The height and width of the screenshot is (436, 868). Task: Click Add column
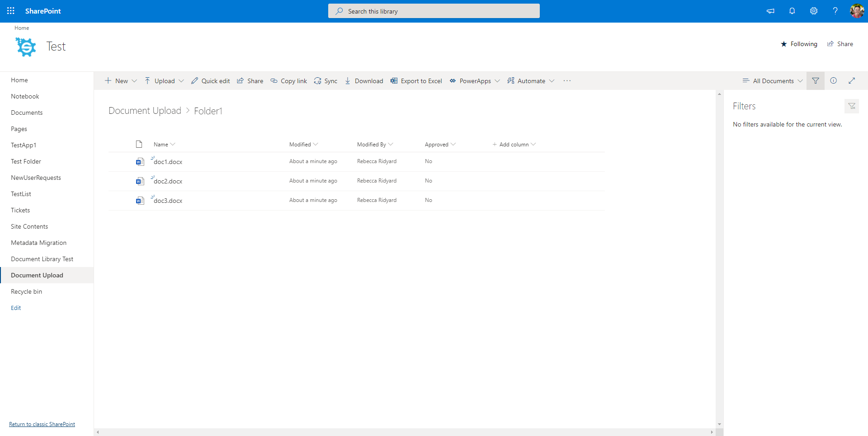(x=514, y=145)
